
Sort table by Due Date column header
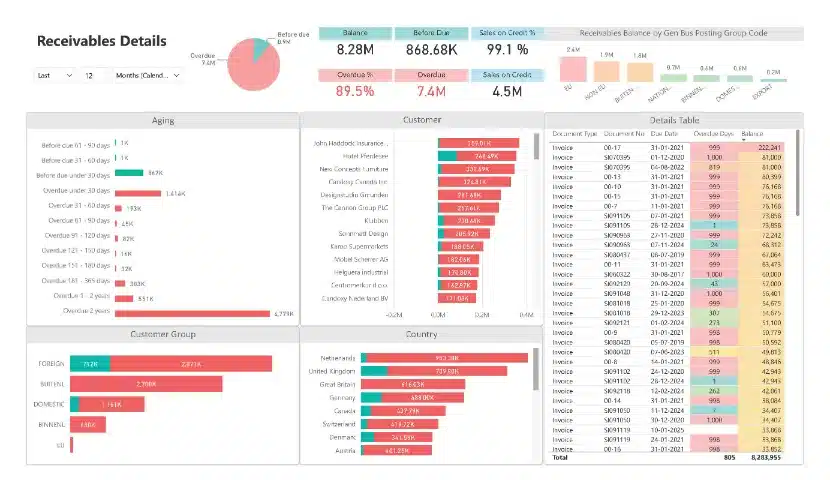point(664,133)
